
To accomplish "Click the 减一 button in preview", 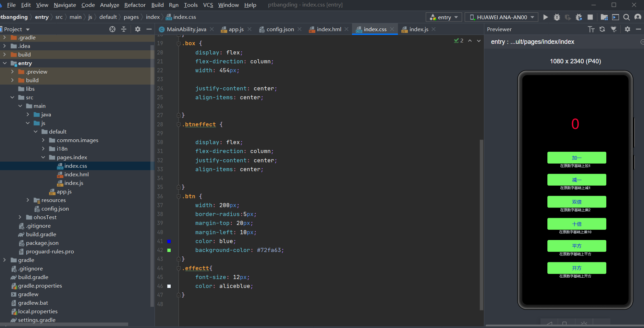I will pos(576,180).
